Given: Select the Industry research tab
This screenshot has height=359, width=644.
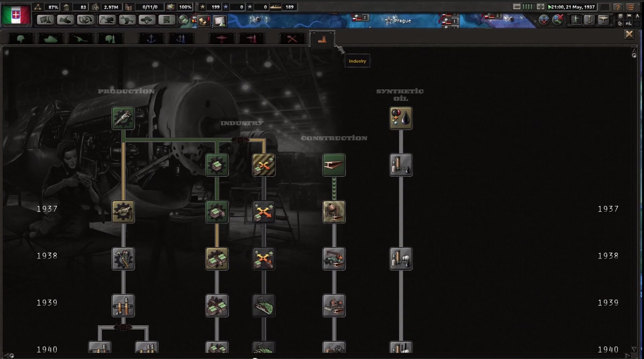Looking at the screenshot, I should 322,39.
